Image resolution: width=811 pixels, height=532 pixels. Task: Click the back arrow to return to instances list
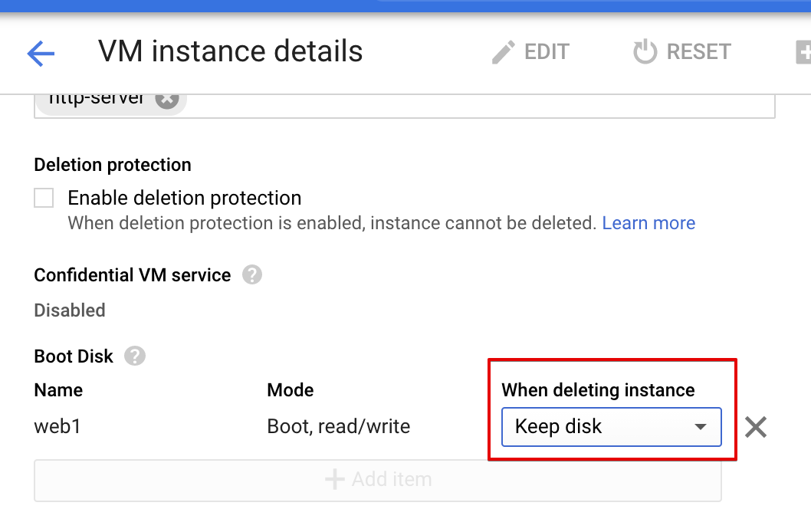tap(41, 53)
